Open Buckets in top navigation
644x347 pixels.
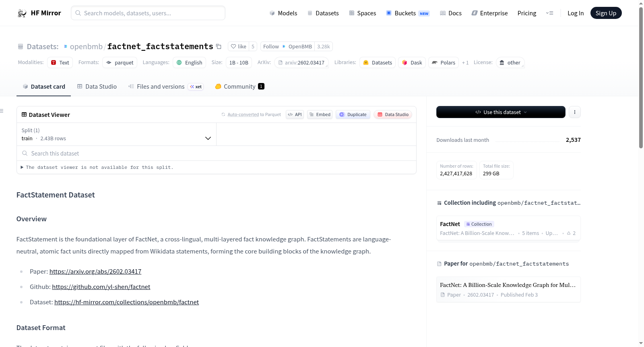pos(408,13)
